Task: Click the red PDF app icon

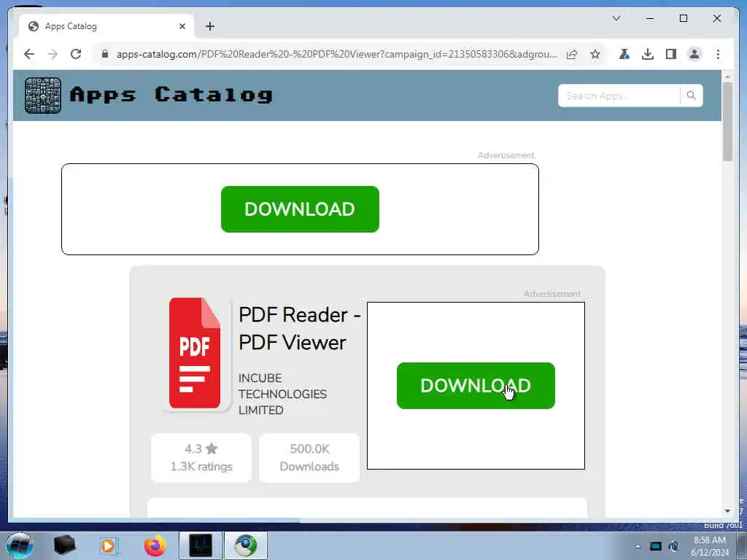Action: (x=195, y=354)
